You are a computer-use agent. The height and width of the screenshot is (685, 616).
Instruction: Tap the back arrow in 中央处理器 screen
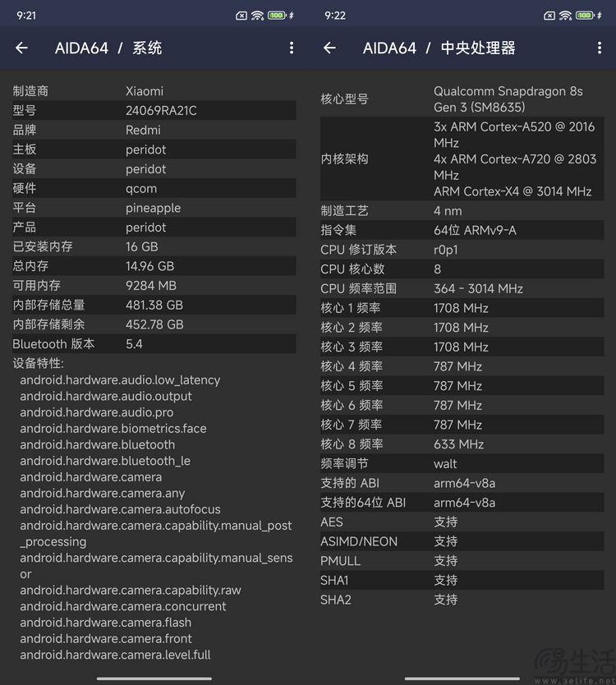[x=329, y=48]
